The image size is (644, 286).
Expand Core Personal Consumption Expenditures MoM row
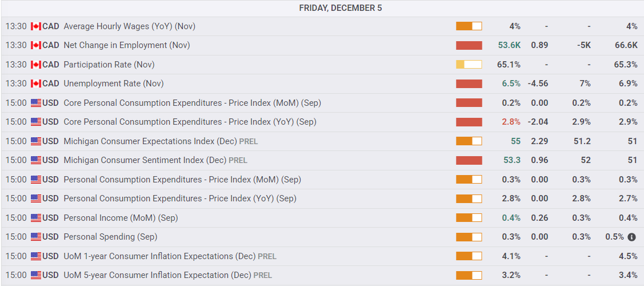pos(192,103)
